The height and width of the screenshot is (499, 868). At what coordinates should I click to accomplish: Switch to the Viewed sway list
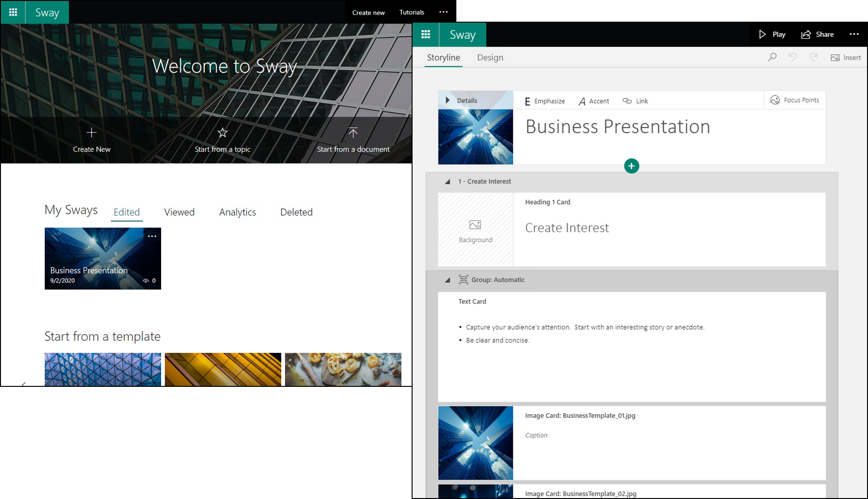(x=179, y=212)
